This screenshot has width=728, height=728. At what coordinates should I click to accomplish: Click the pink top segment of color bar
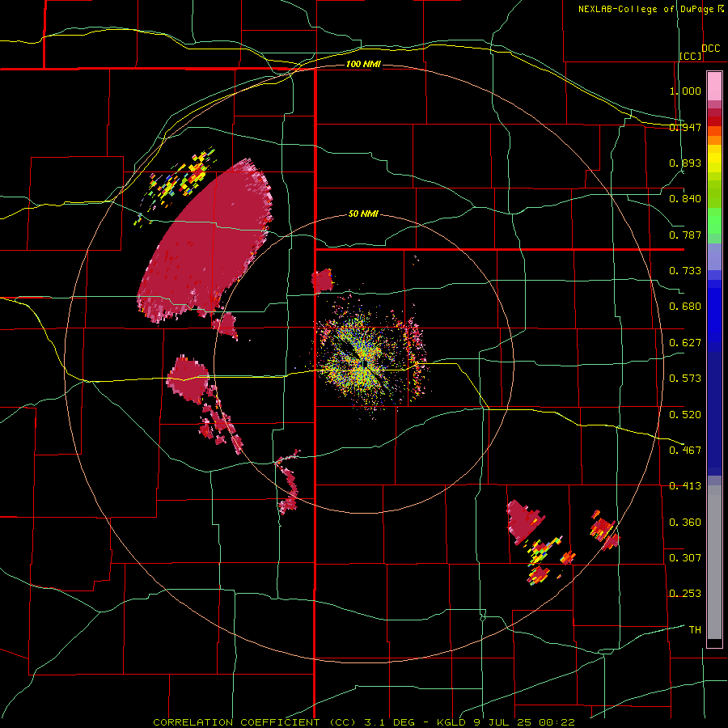(x=714, y=86)
